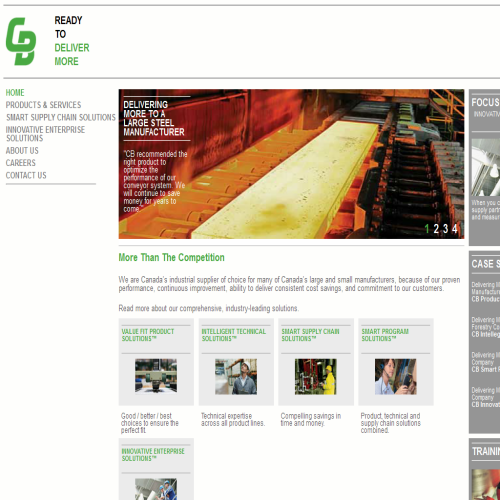Viewport: 500px width, 500px height.
Task: Click 'Product, technical and supply chain solutions' text
Action: point(391,423)
